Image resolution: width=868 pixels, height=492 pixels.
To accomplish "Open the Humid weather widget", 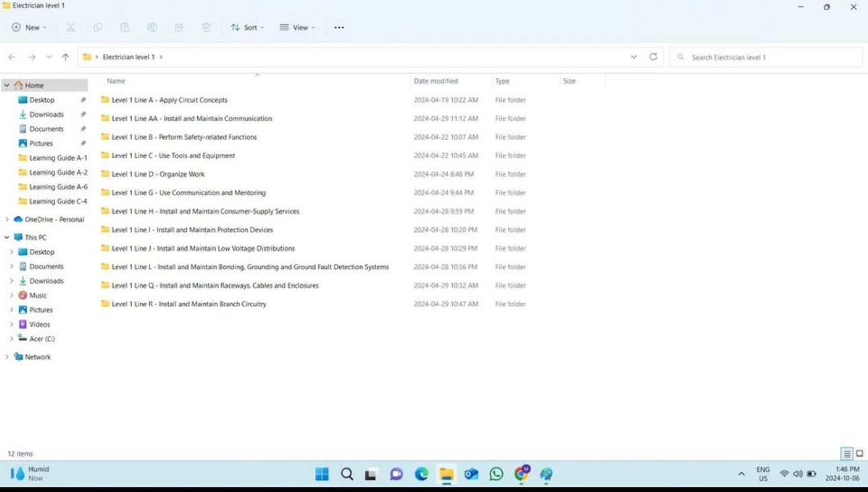I will pyautogui.click(x=30, y=474).
